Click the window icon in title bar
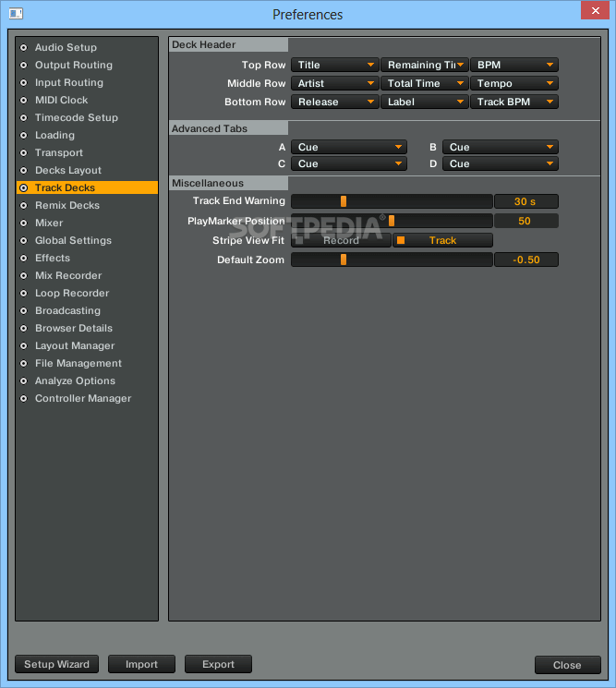The image size is (616, 688). click(x=16, y=14)
